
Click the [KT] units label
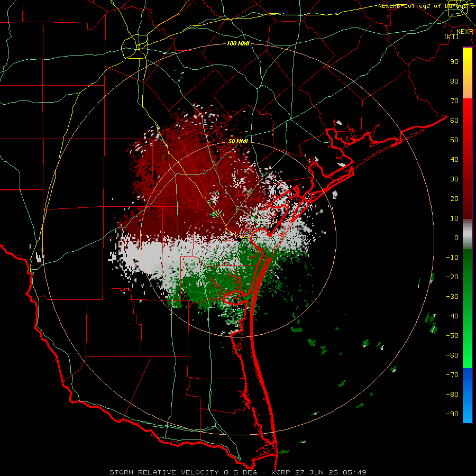[452, 36]
